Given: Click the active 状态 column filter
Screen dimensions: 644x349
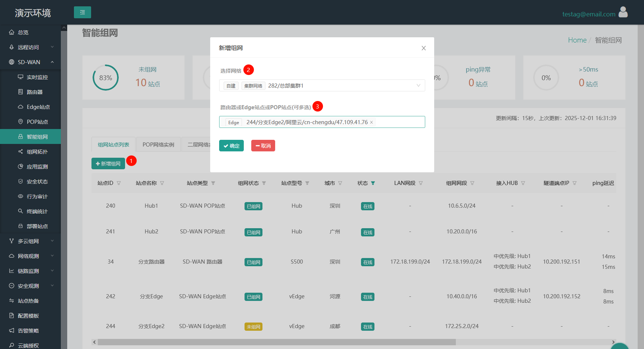Looking at the screenshot, I should tap(373, 183).
